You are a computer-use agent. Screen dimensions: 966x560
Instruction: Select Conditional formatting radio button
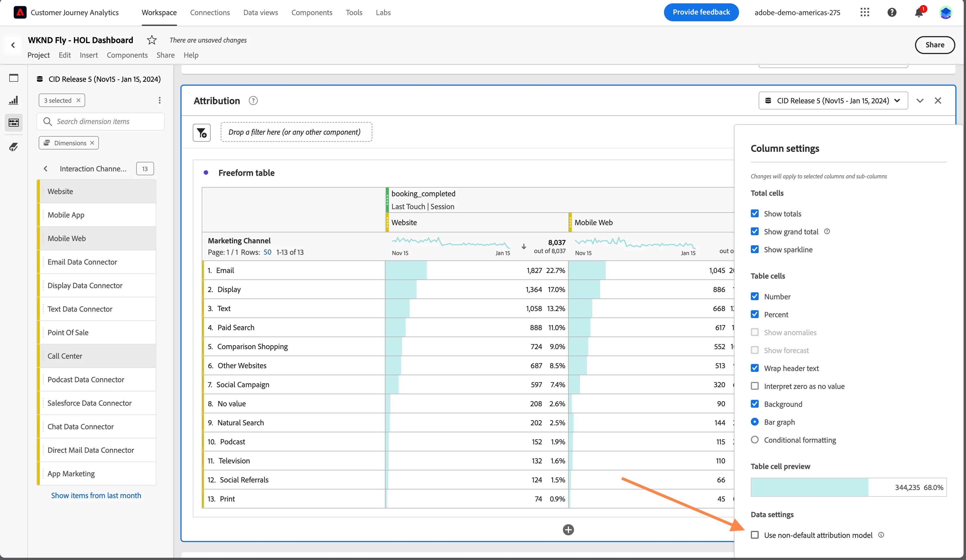pyautogui.click(x=754, y=440)
